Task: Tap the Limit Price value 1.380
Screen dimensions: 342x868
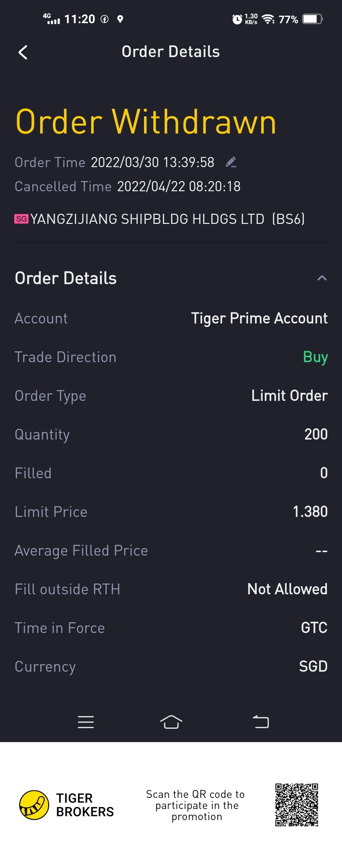Action: [x=310, y=512]
